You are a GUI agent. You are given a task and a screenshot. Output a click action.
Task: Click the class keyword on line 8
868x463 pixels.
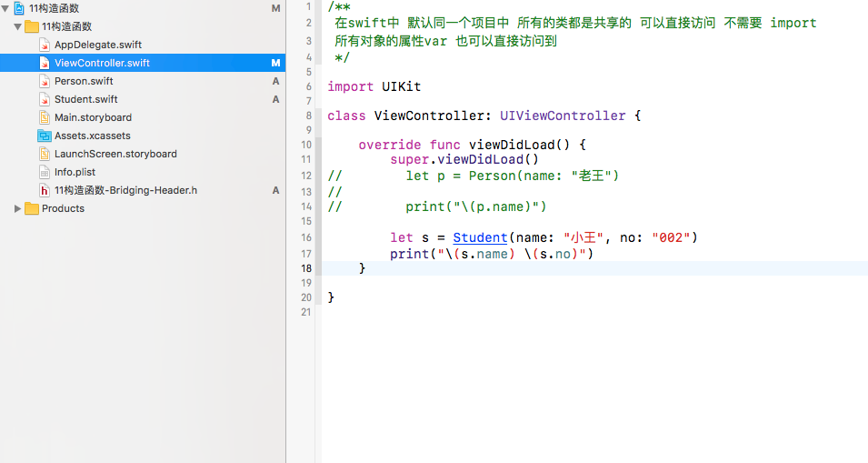click(346, 116)
